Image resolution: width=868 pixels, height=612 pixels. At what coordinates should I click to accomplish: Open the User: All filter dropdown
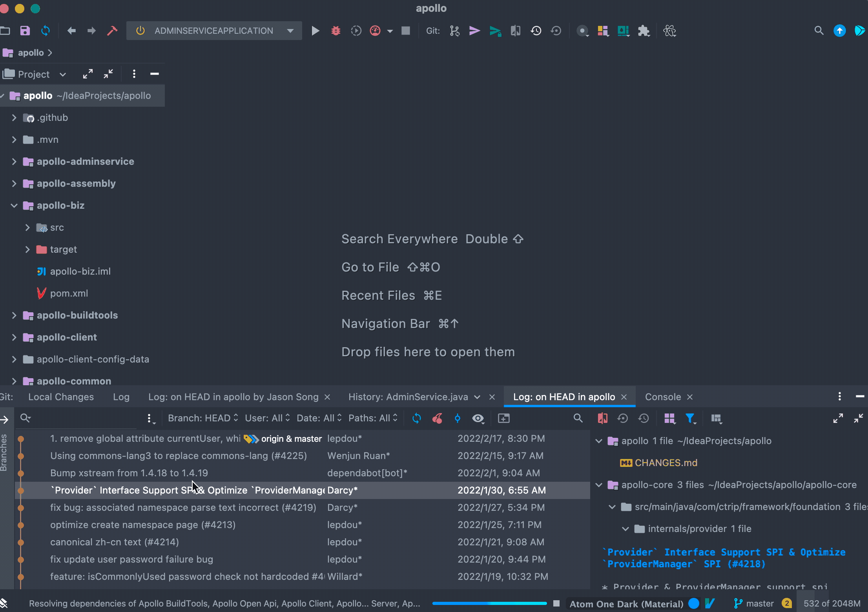(267, 418)
